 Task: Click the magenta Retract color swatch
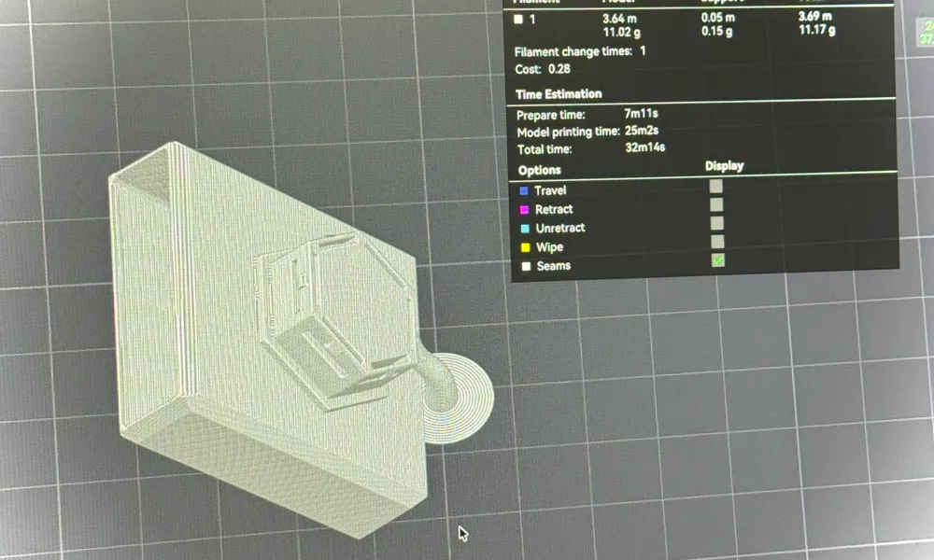pos(524,209)
